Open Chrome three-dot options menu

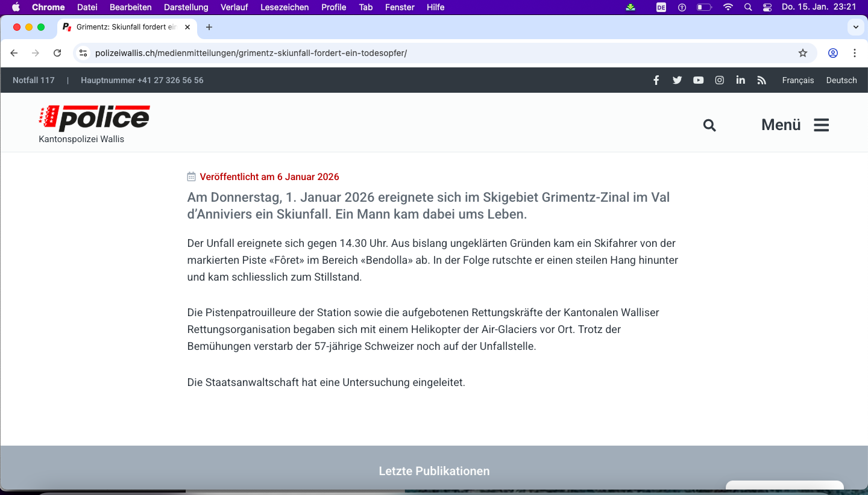855,53
